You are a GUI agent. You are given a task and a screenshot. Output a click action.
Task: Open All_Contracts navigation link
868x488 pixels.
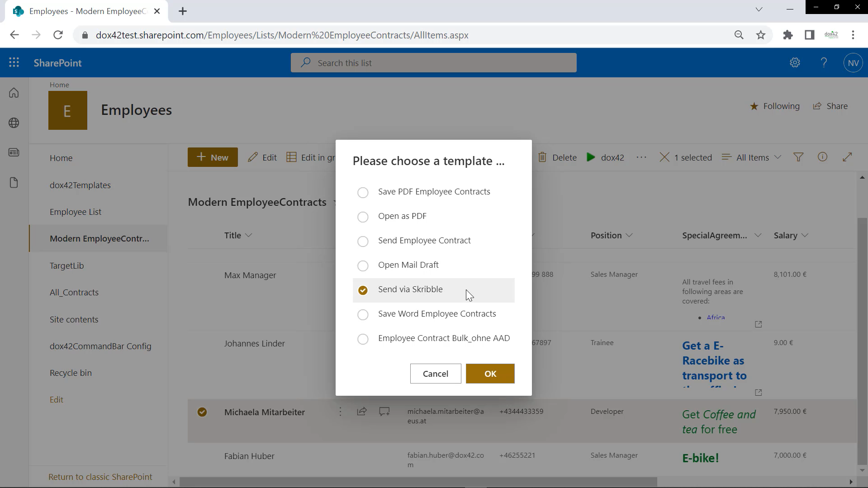pos(74,292)
